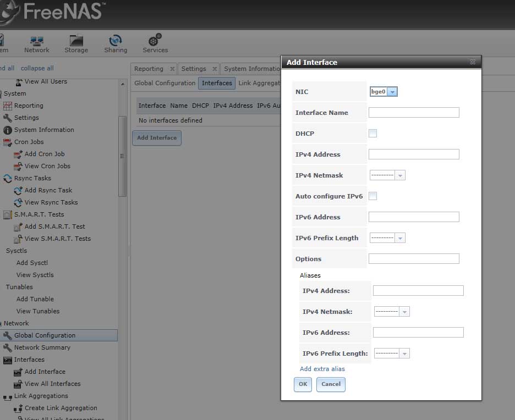Enable the DHCP checkbox

tap(373, 134)
